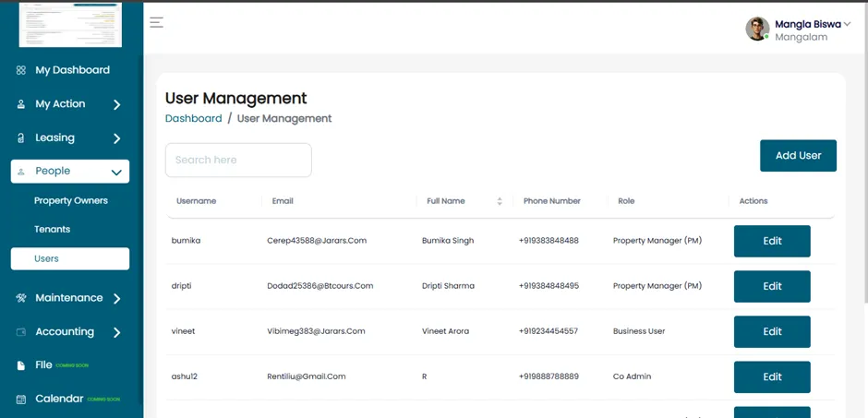The image size is (868, 418).
Task: Open the Accounting menu item
Action: click(65, 332)
